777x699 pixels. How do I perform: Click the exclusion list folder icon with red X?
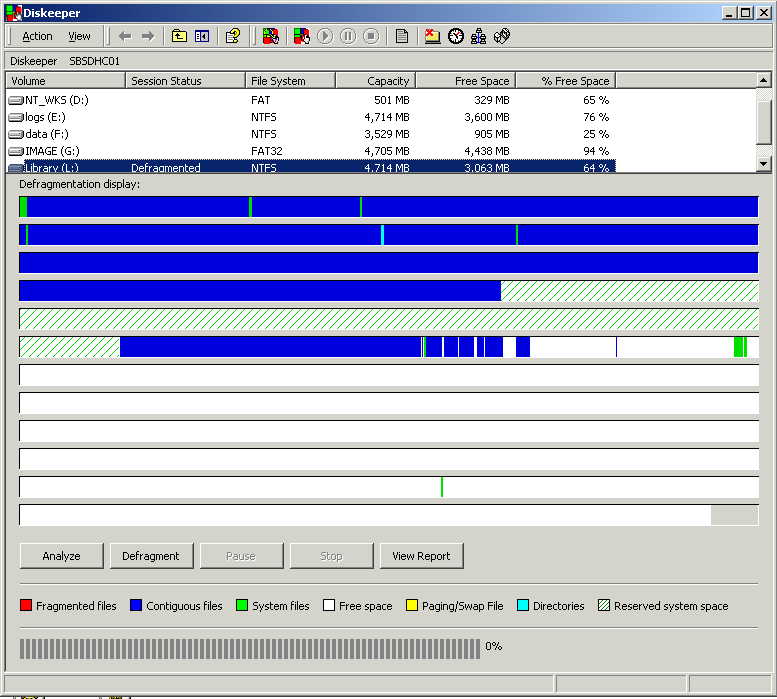(x=432, y=36)
